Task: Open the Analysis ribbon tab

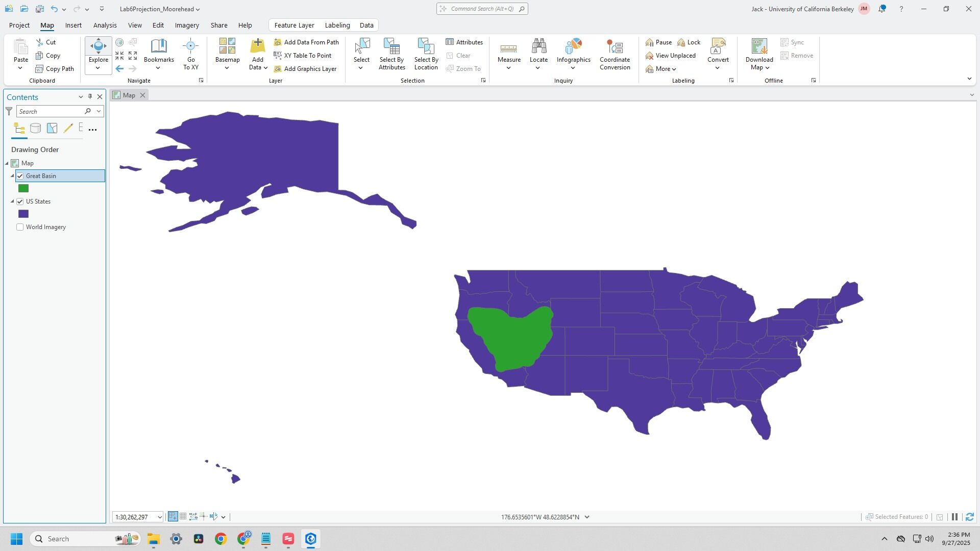Action: pyautogui.click(x=105, y=25)
